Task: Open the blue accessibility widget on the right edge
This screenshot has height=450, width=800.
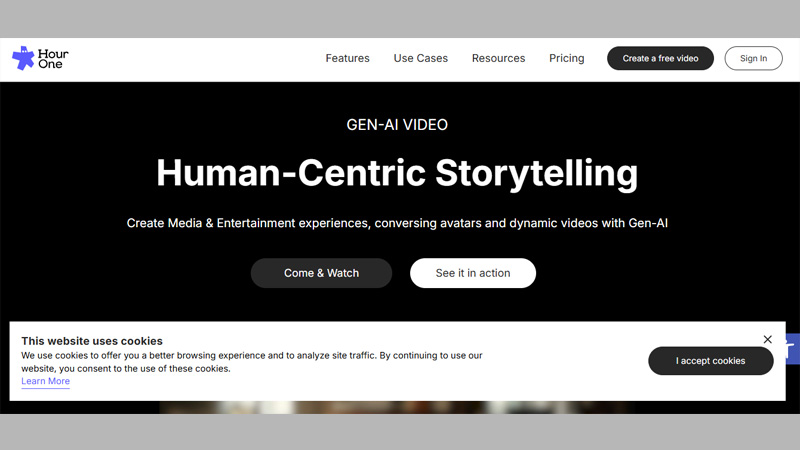Action: click(x=791, y=349)
